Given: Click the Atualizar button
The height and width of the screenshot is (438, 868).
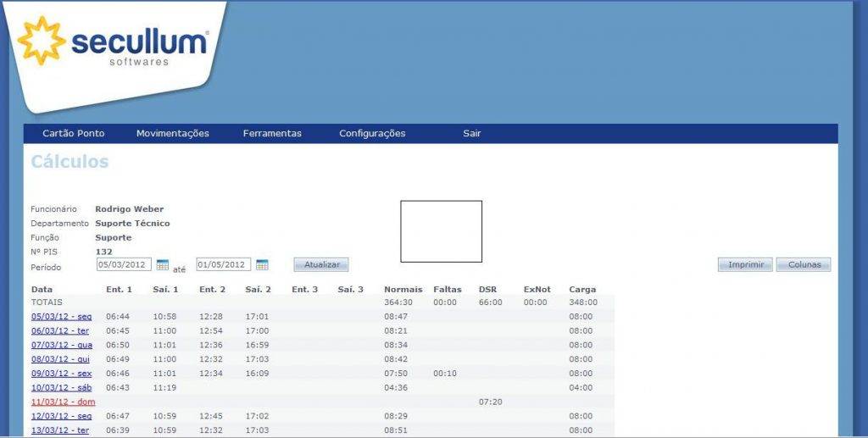Looking at the screenshot, I should [x=321, y=265].
